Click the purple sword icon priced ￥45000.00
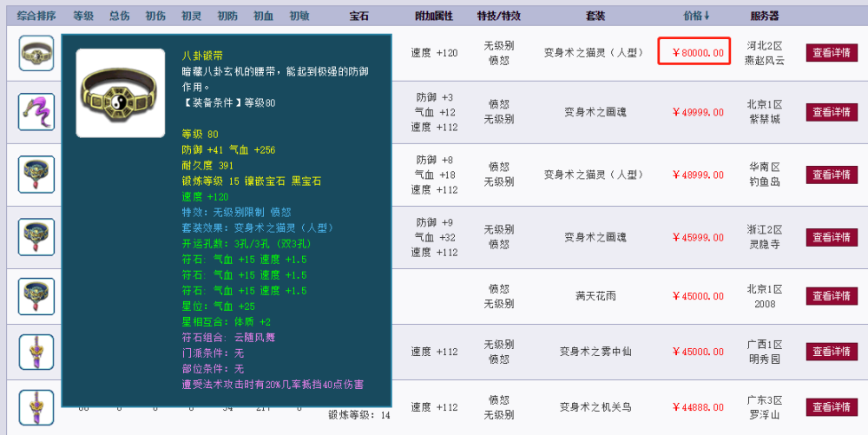Screen dimensions: 868x435 click(x=36, y=352)
